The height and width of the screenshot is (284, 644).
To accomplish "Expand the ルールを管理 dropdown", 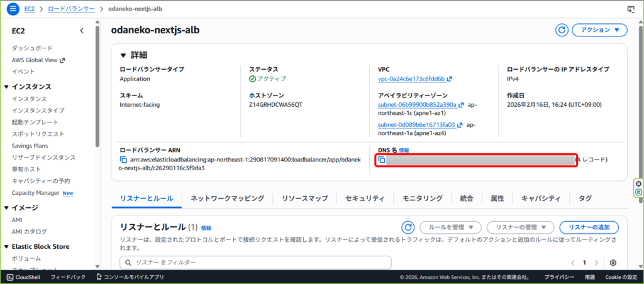I will (451, 227).
